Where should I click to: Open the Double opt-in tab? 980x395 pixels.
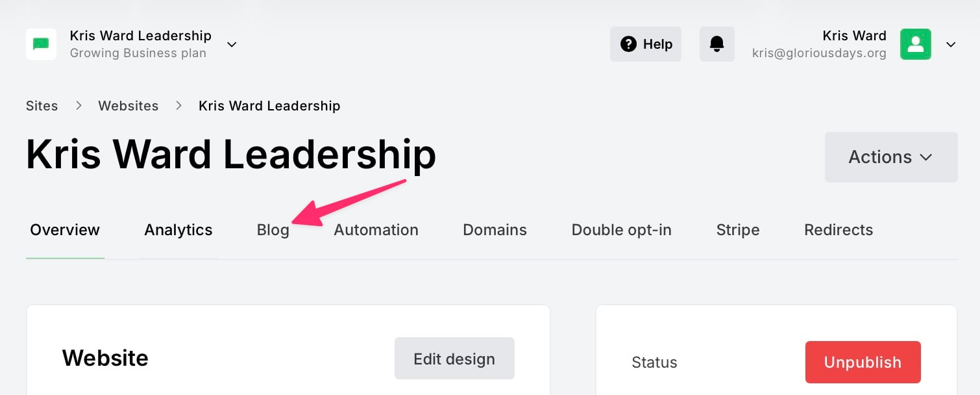[621, 230]
